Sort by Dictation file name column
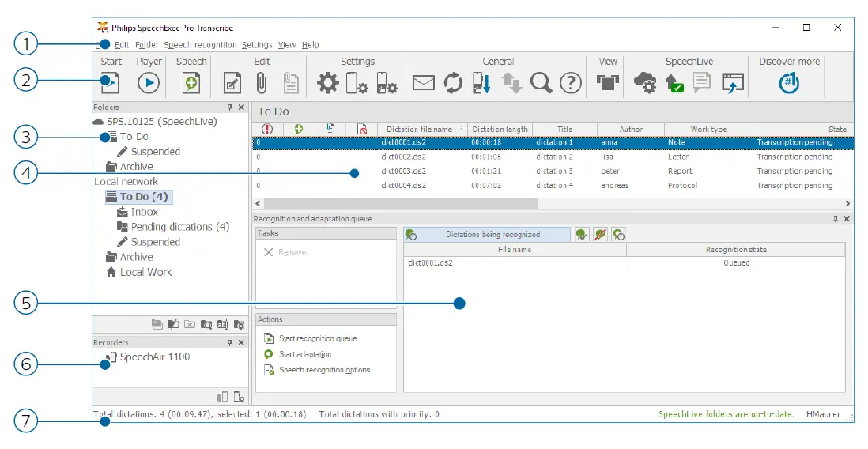This screenshot has height=449, width=868. click(x=419, y=129)
